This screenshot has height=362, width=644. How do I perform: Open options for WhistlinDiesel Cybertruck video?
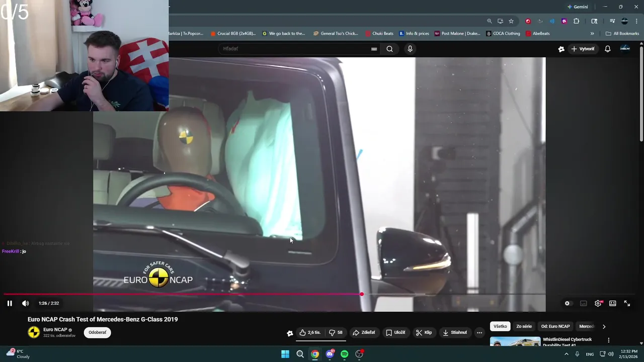pyautogui.click(x=608, y=340)
